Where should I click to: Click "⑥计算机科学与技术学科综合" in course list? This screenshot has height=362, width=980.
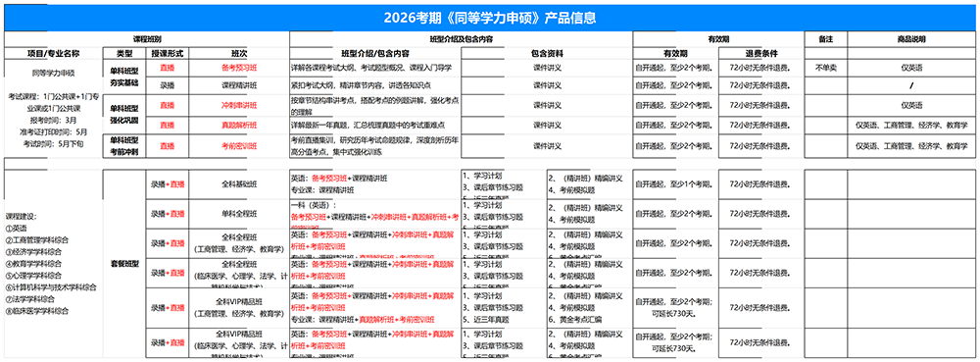click(51, 287)
